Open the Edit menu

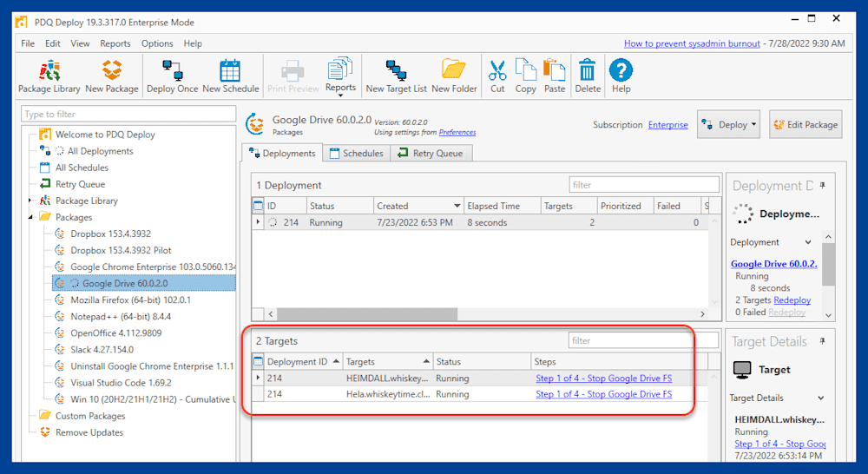click(x=53, y=43)
